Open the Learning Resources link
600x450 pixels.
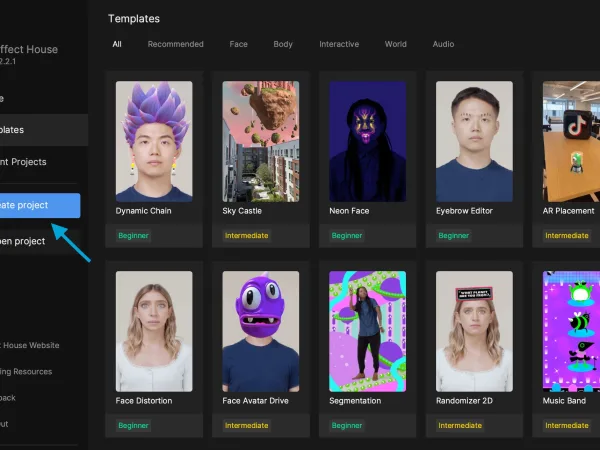(x=26, y=372)
